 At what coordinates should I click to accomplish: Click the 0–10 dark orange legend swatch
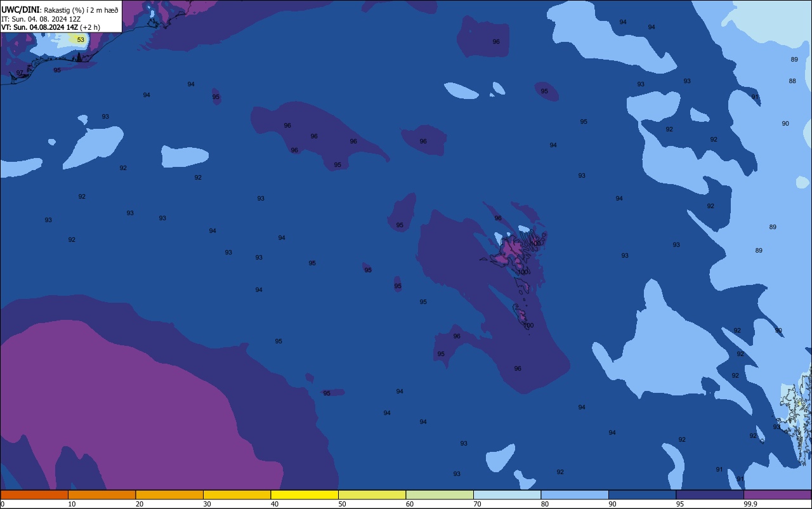click(34, 494)
